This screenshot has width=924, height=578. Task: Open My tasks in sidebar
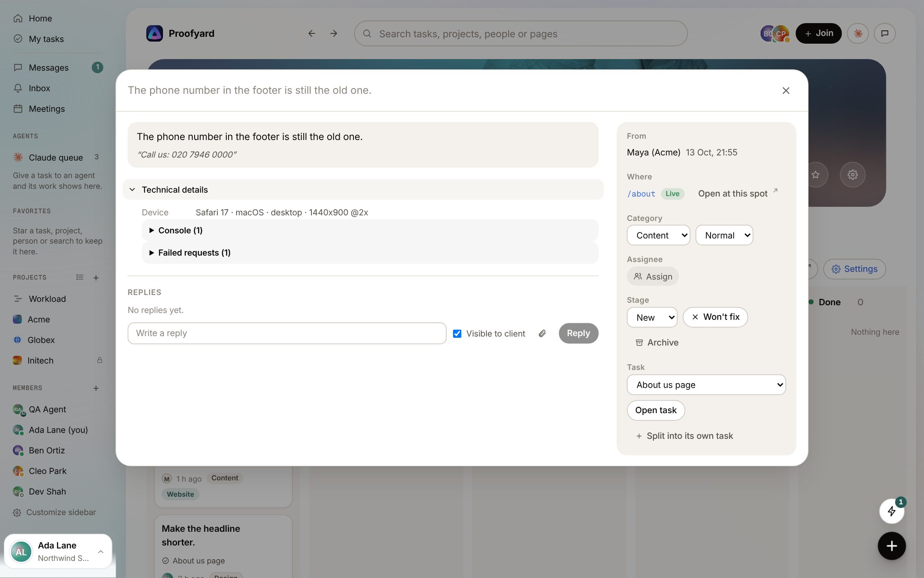[x=58, y=39]
